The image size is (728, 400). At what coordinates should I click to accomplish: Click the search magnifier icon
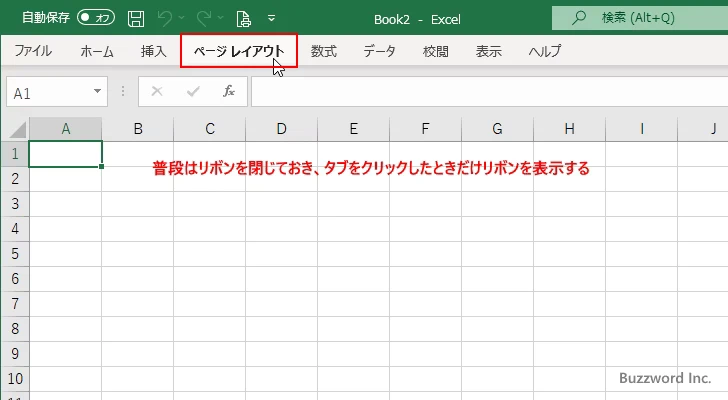[x=578, y=18]
